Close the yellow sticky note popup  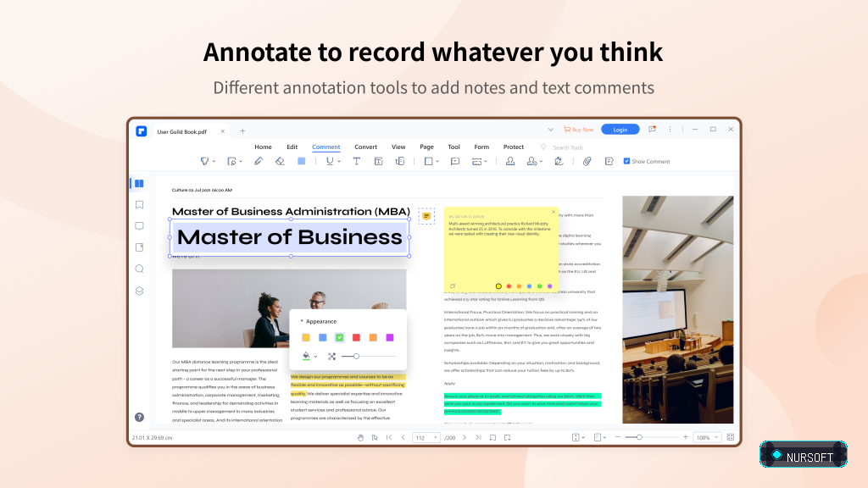553,212
